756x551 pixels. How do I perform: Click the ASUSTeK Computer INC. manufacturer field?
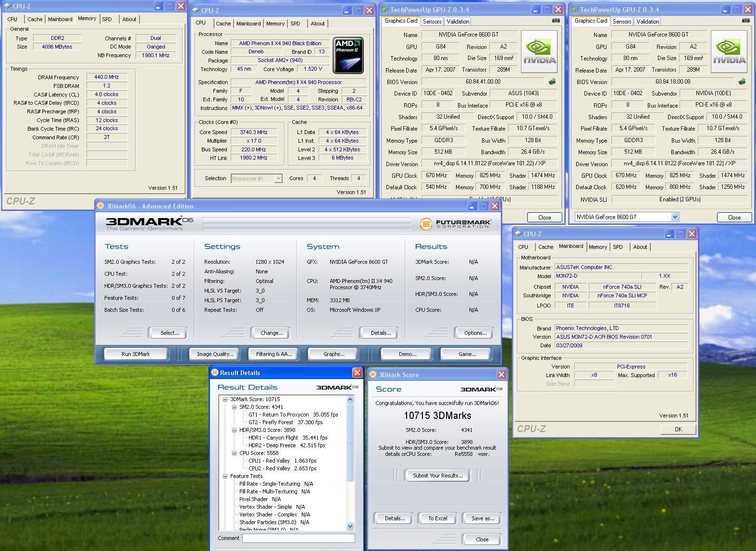pos(621,267)
